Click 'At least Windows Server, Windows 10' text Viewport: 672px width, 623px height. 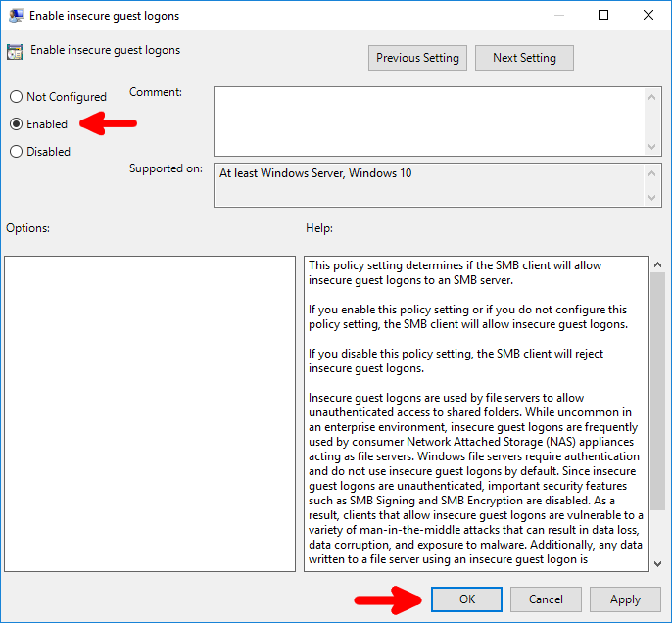[315, 173]
